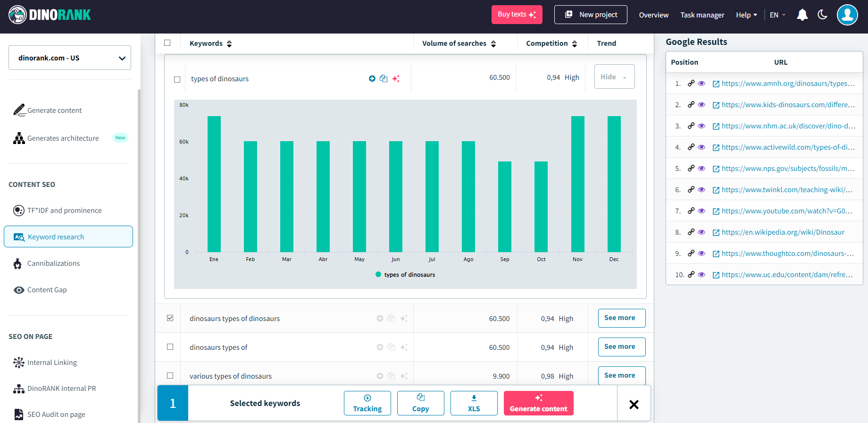
Task: Close the selected keywords bar
Action: click(634, 404)
